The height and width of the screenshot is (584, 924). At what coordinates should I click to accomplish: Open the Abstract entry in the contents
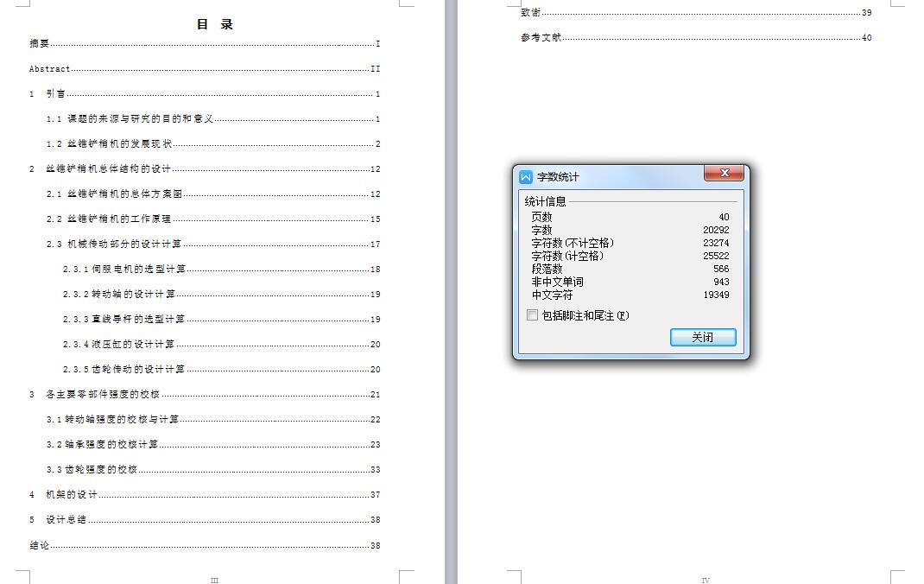[48, 68]
